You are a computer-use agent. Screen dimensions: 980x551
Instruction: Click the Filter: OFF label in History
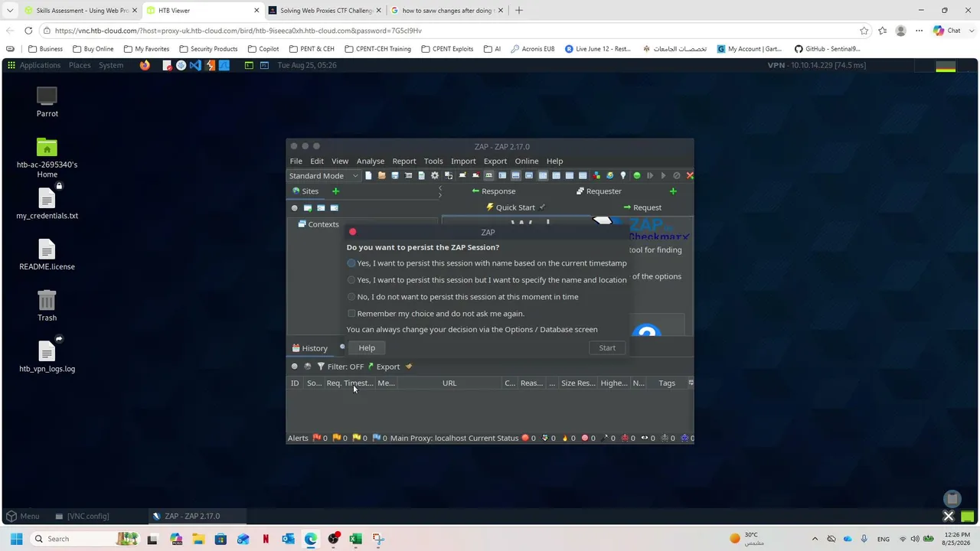[x=345, y=367]
